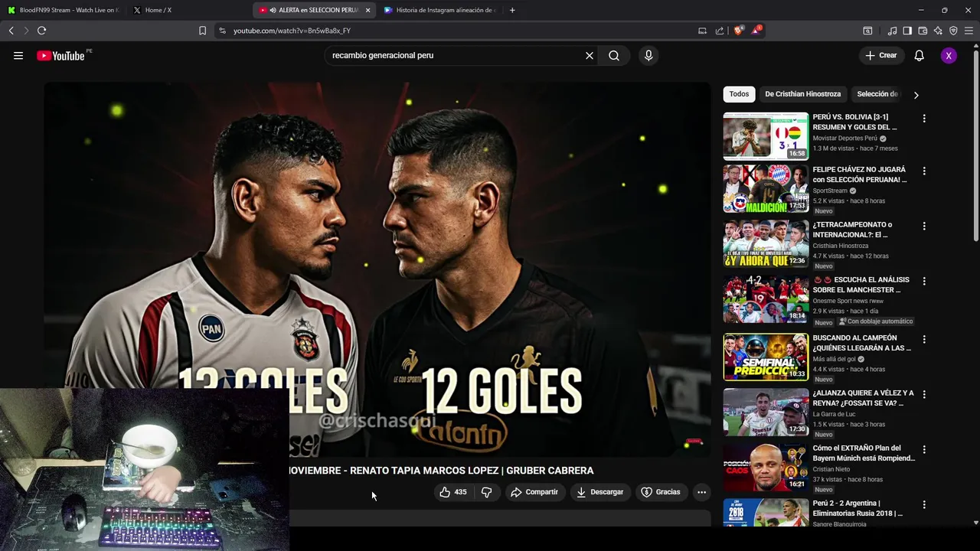Switch to the Home / X tab
The width and height of the screenshot is (980, 551).
click(188, 10)
